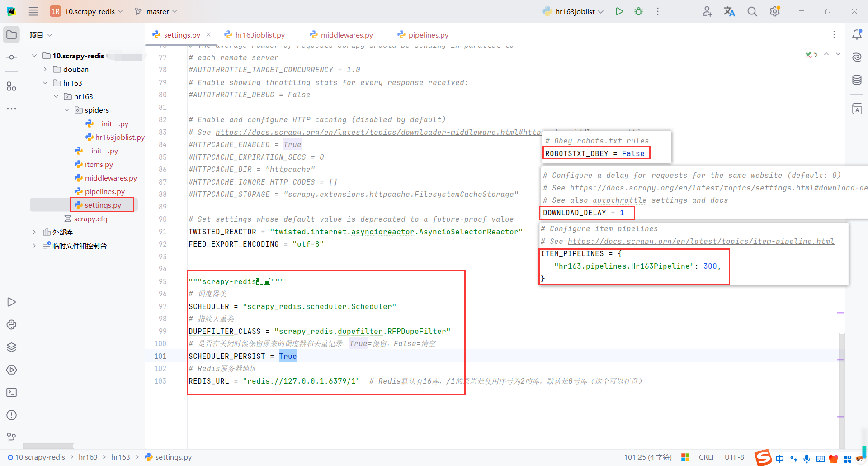868x466 pixels.
Task: Show the Notifications panel
Action: (857, 34)
